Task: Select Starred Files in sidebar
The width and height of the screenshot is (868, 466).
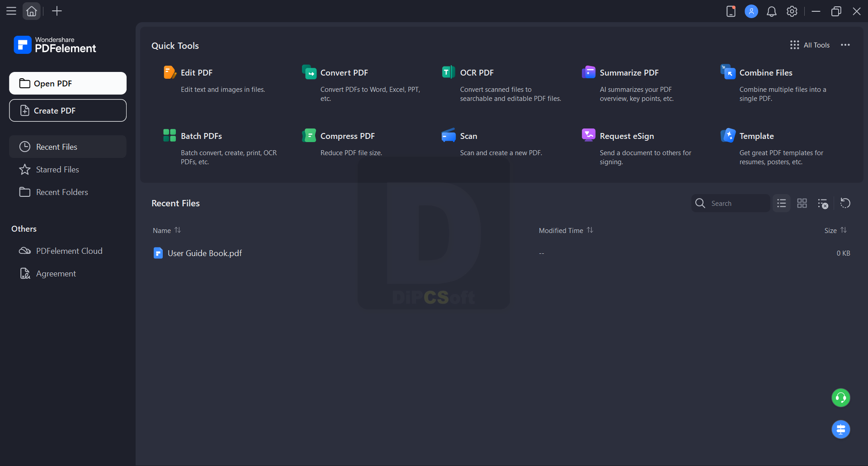Action: coord(68,169)
